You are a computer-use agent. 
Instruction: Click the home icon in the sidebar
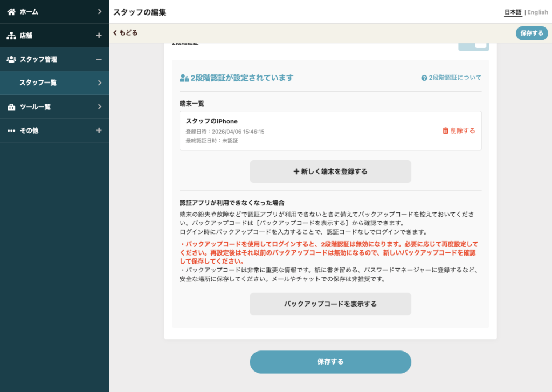click(11, 12)
